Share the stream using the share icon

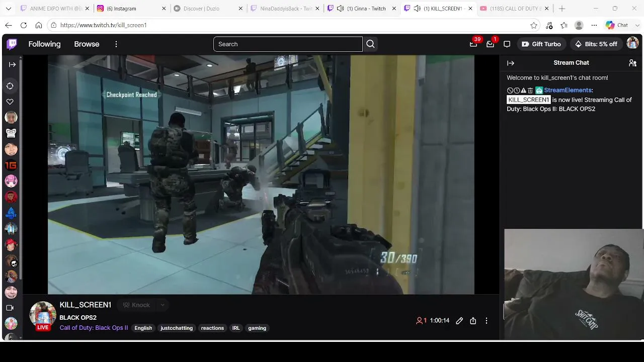coord(473,320)
